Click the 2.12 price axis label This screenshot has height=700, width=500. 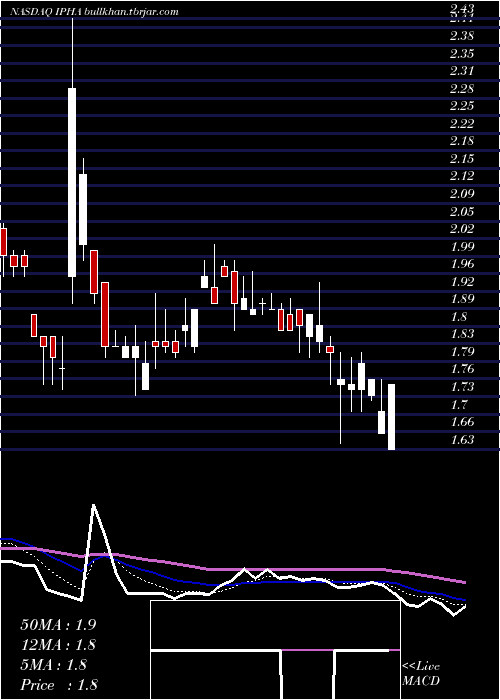[461, 176]
